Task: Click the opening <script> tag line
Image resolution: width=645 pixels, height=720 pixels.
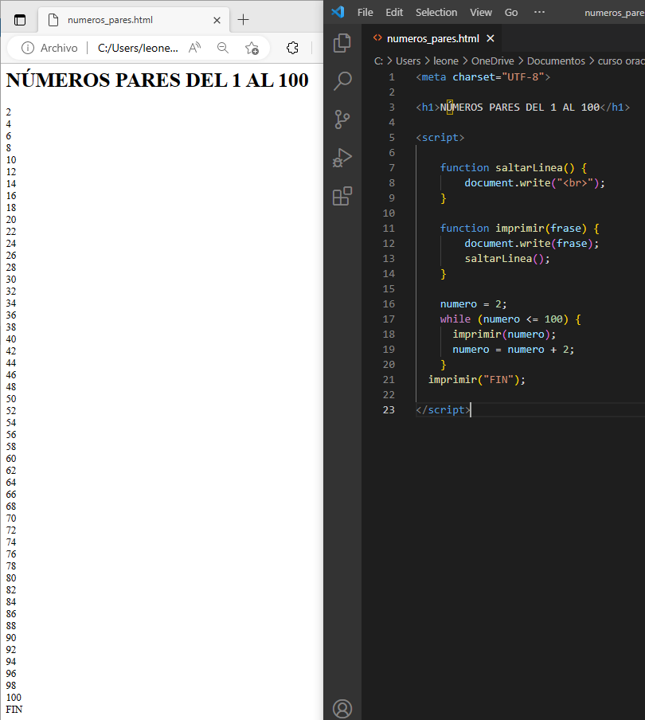Action: (x=440, y=137)
